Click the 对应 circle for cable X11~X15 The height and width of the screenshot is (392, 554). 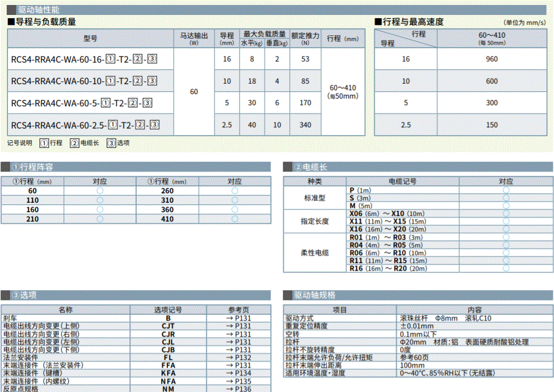(506, 221)
